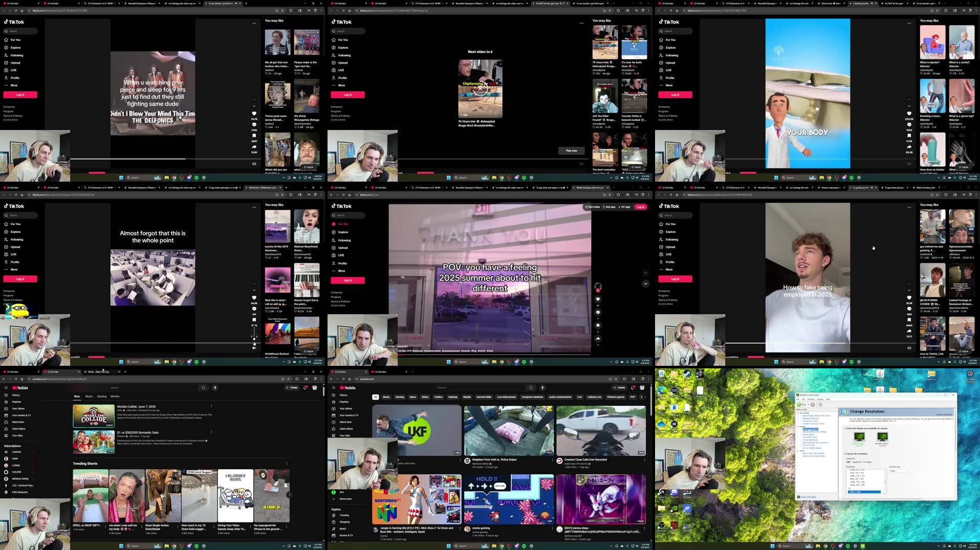Select the Gaming tab on YouTube Trending
The height and width of the screenshot is (550, 980).
tap(102, 396)
